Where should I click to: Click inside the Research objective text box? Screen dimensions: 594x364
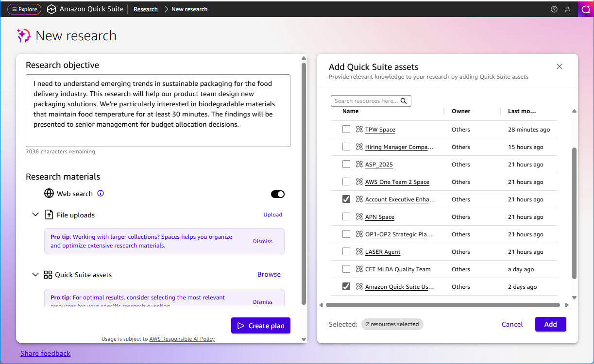point(158,111)
